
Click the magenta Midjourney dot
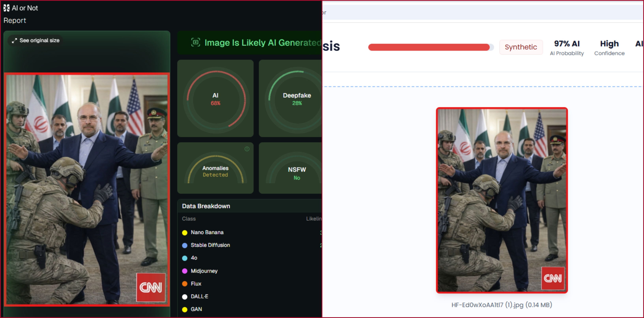(x=185, y=271)
